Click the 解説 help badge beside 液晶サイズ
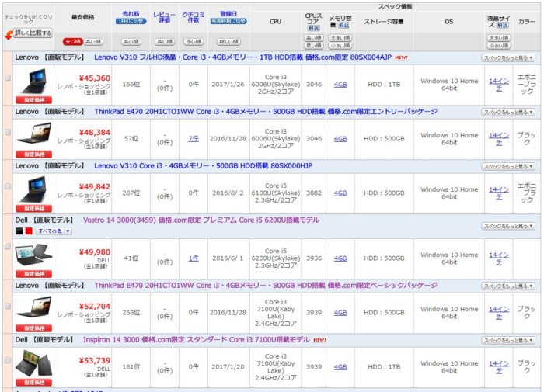544x392 pixels. [503, 26]
